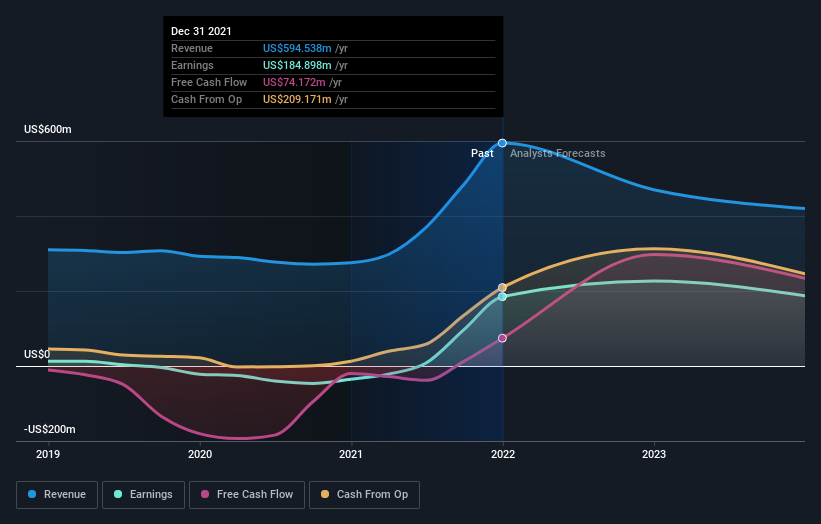
Task: Click the 2022 x-axis label
Action: point(503,454)
